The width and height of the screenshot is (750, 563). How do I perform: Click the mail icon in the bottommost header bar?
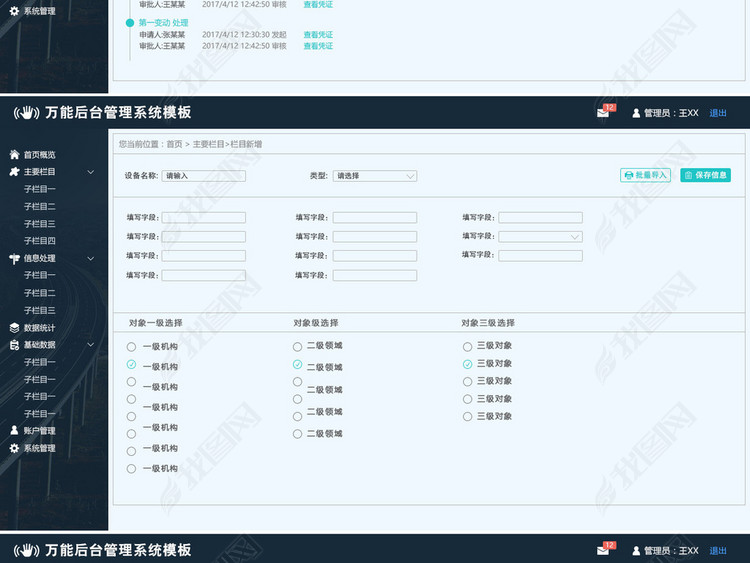603,551
